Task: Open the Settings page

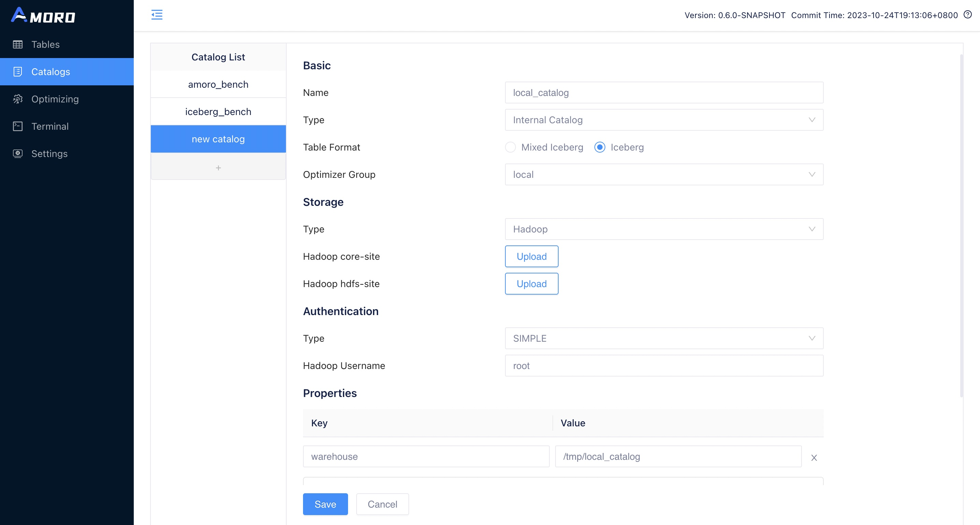Action: (49, 153)
